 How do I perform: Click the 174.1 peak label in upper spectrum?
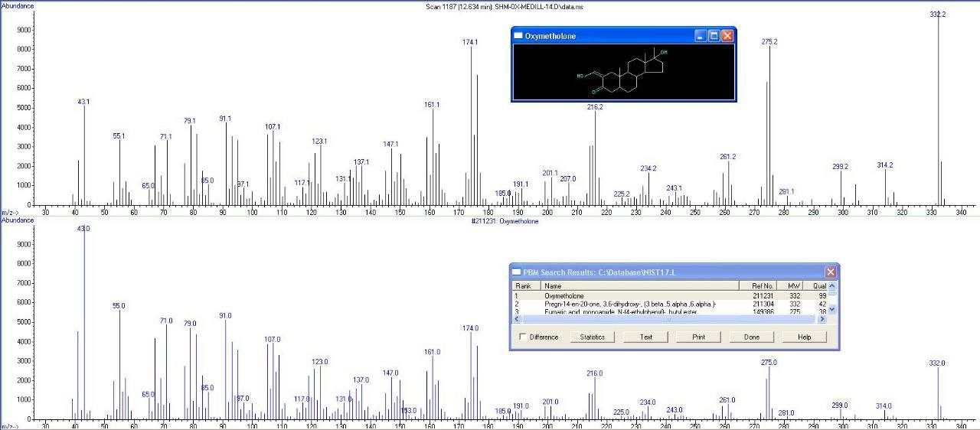[470, 43]
